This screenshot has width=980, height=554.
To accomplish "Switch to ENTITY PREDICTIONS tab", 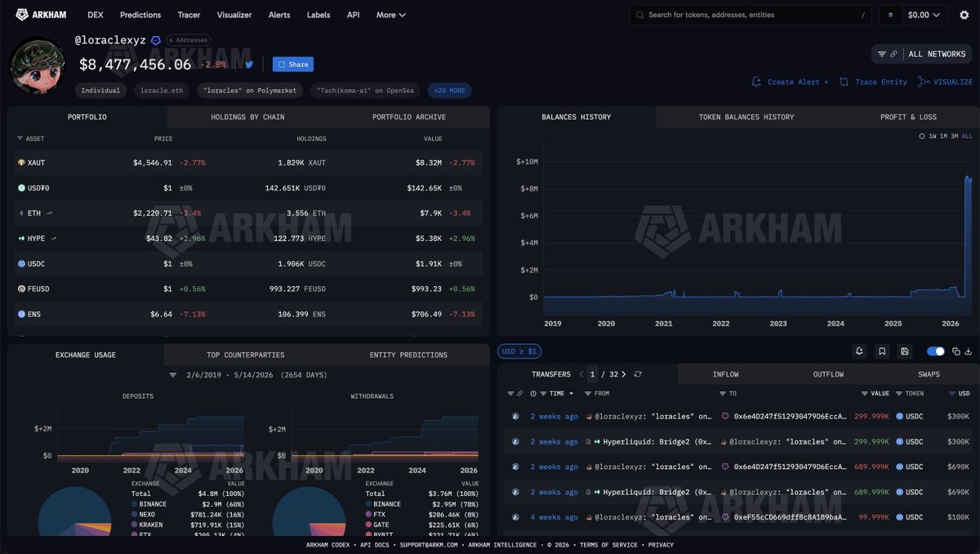I will tap(408, 355).
